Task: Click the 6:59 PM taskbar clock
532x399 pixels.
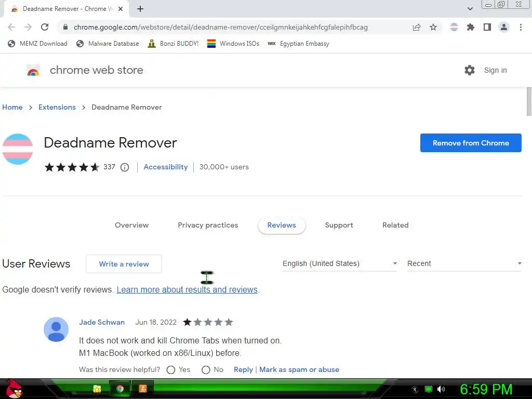Action: coord(486,389)
